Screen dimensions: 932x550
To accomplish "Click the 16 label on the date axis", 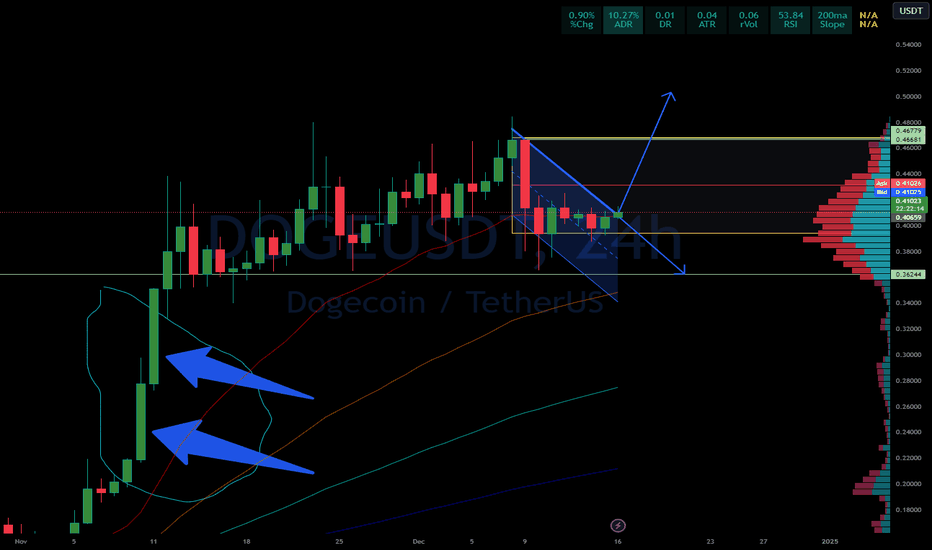I will tap(618, 542).
